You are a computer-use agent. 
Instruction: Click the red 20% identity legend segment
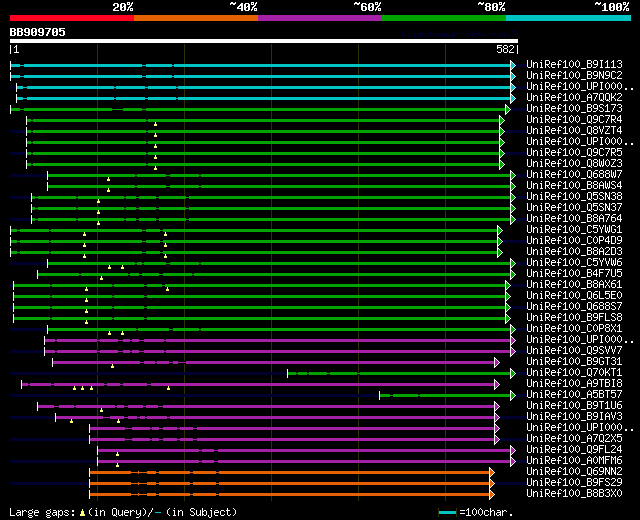[72, 18]
